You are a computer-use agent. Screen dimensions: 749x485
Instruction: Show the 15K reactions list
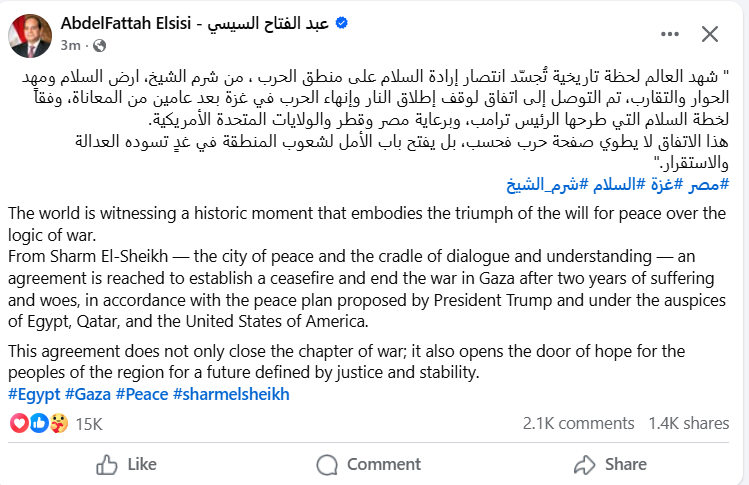[89, 423]
